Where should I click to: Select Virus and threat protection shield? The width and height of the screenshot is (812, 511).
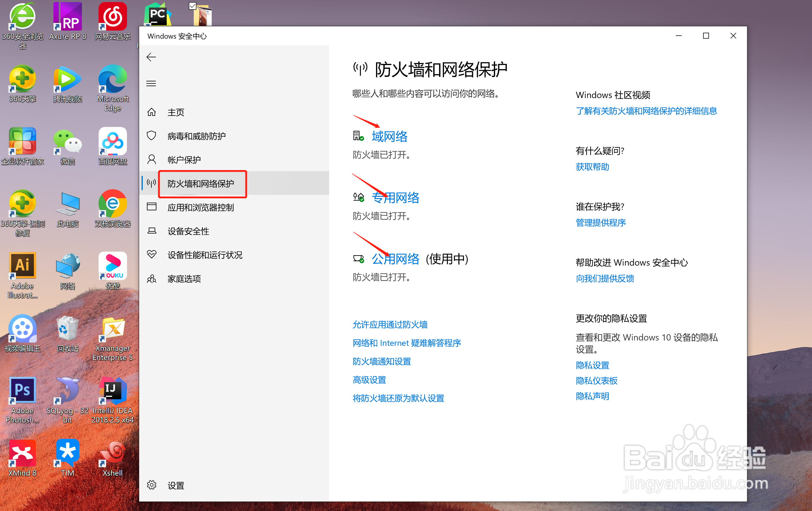(x=152, y=136)
